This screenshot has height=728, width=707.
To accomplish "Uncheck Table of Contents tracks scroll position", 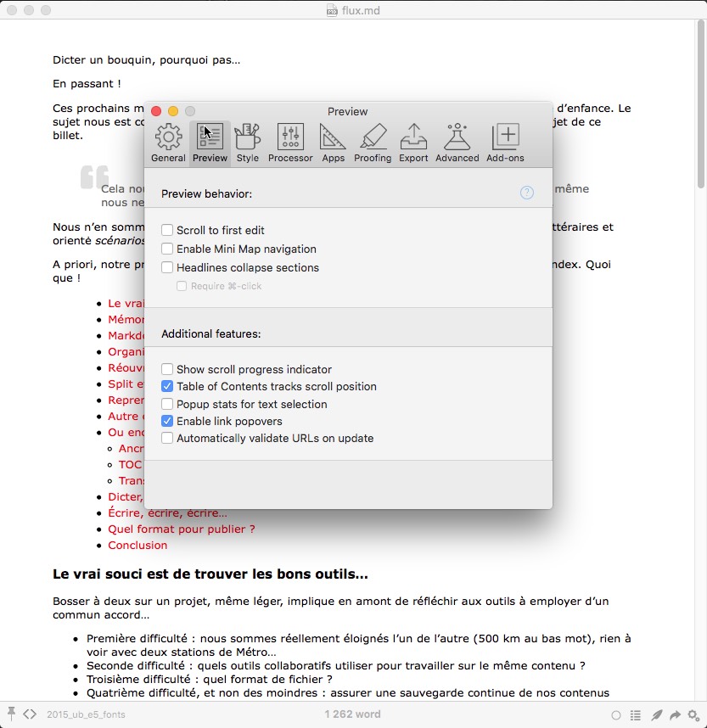I will [x=167, y=386].
